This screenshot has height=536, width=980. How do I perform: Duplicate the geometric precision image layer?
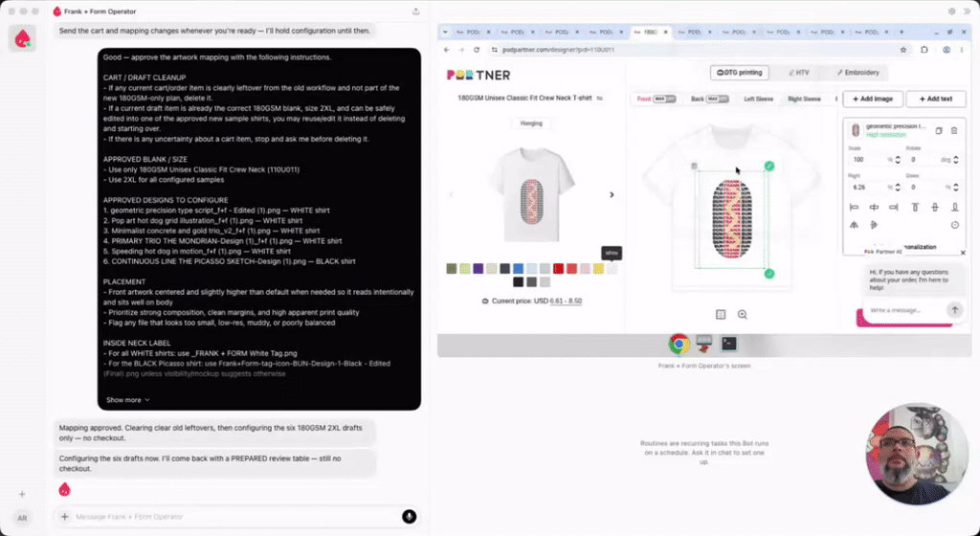[938, 131]
